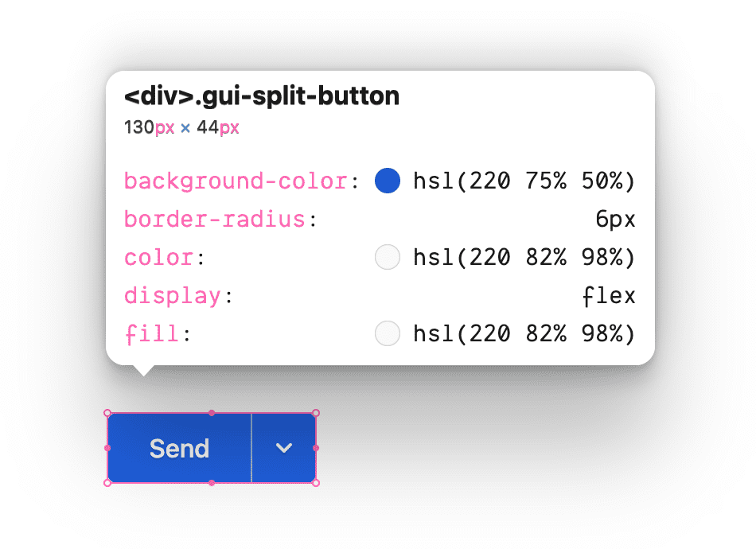Click the divider between Send and chevron

[250, 448]
